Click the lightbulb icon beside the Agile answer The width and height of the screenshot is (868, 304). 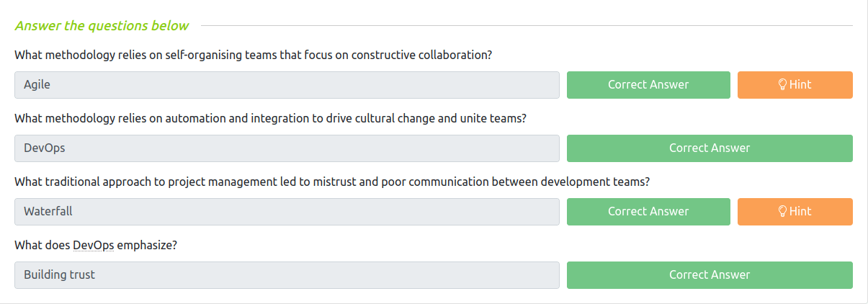coord(782,85)
